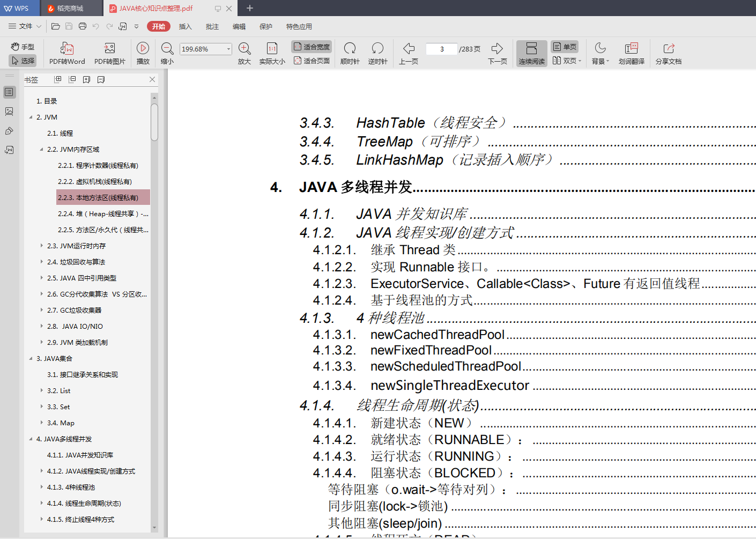The image size is (756, 539).
Task: Switch to 编辑 ribbon tab
Action: tap(239, 26)
